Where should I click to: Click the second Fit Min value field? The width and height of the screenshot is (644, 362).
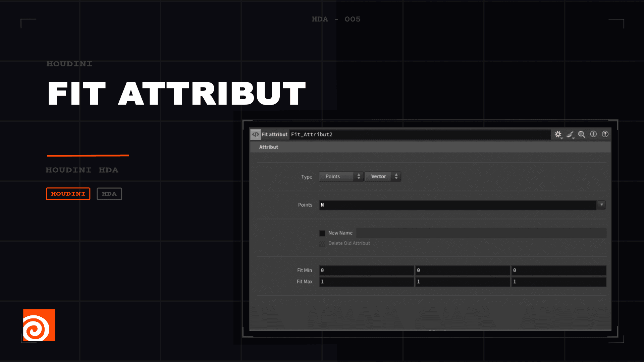(463, 270)
